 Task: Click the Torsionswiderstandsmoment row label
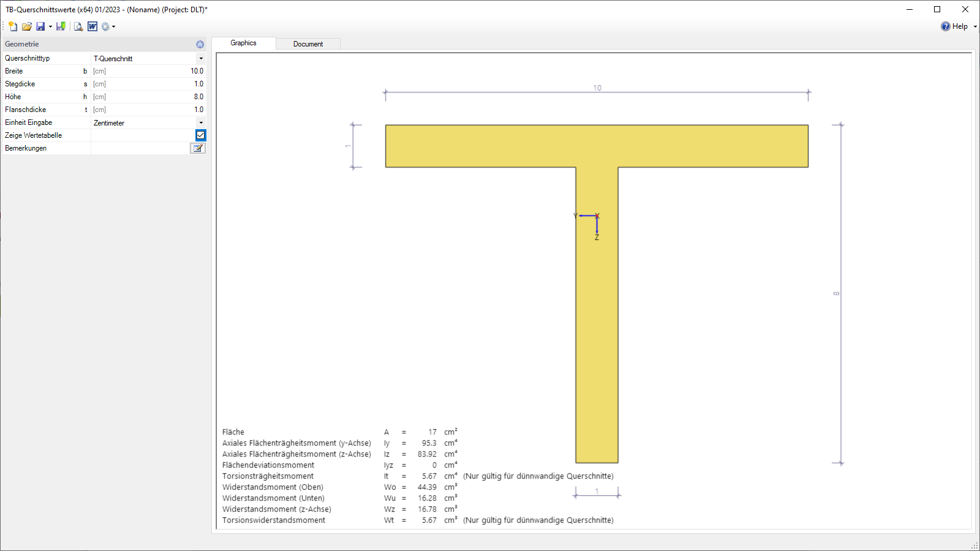tap(274, 520)
